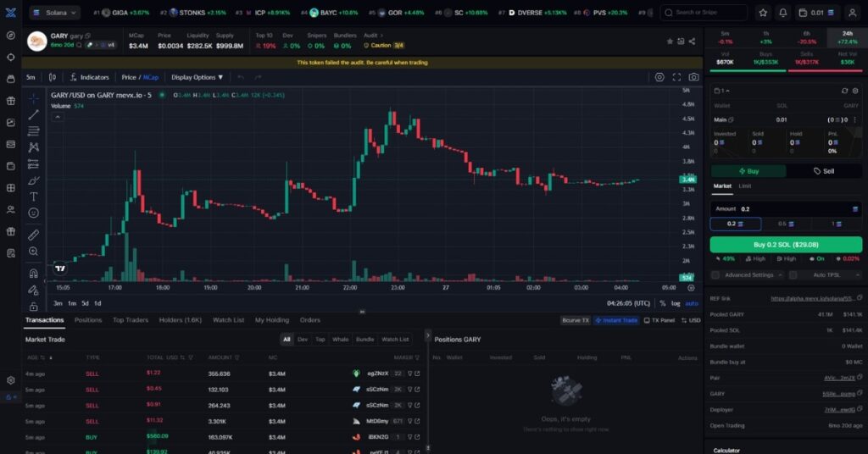Screen dimensions: 868x454
Task: Open favorites star button in top bar
Action: coord(763,12)
